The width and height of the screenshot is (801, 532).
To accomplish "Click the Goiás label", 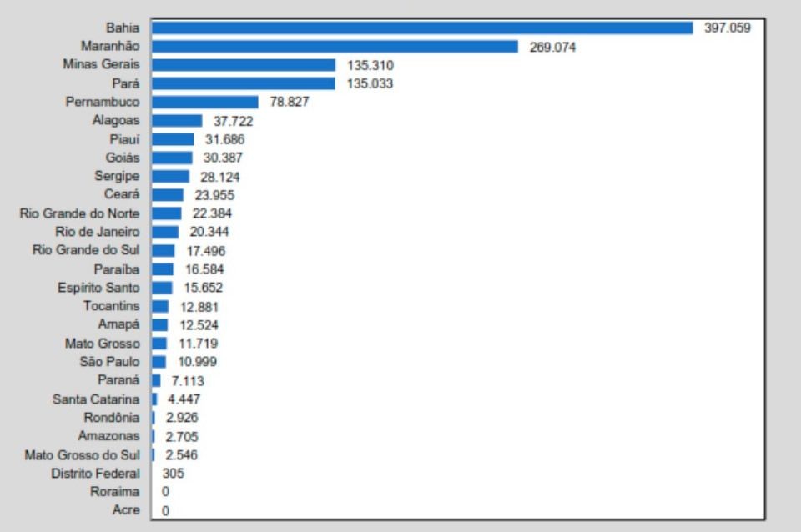I will coord(123,158).
